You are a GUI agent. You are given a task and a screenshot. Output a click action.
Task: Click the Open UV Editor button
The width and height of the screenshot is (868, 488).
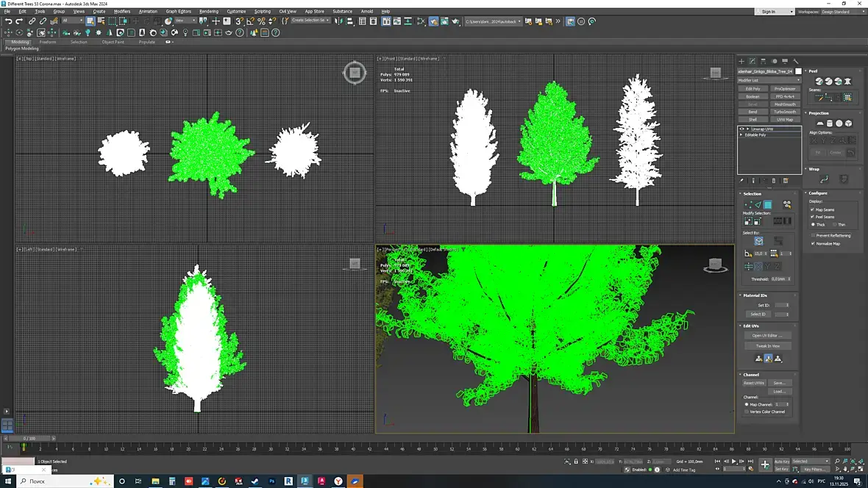(767, 335)
